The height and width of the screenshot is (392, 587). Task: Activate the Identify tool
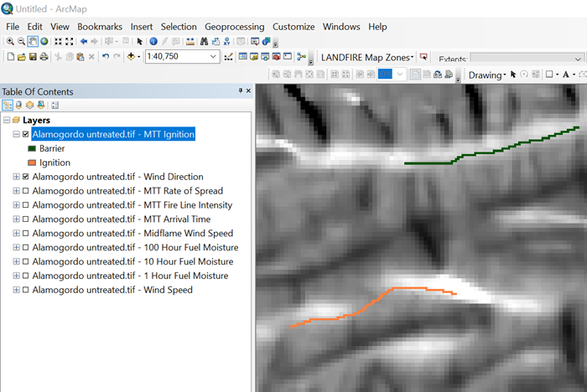click(x=153, y=42)
